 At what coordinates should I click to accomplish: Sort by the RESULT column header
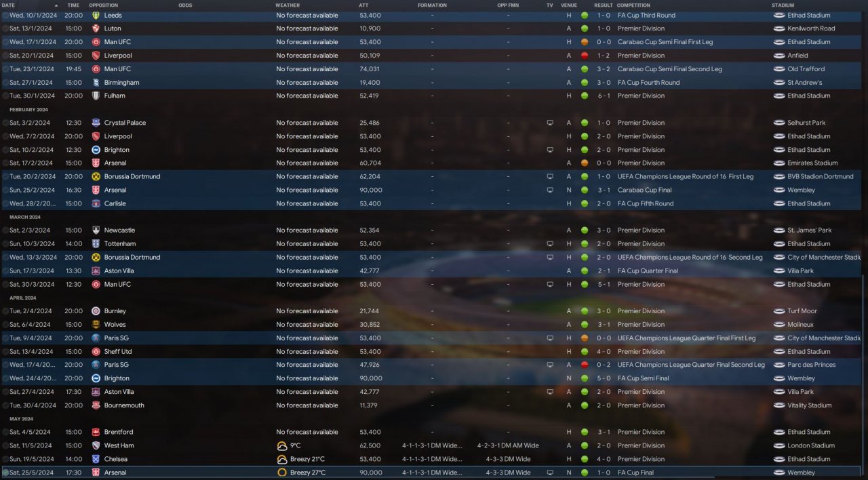tap(604, 5)
